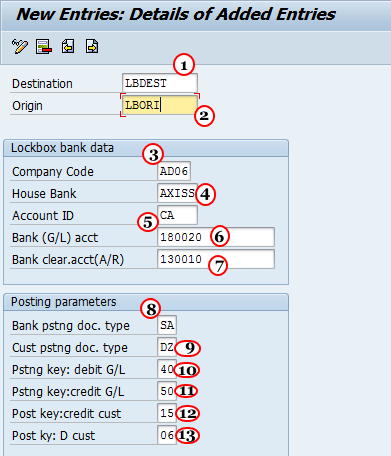Click the House Bank field AXISS
Image resolution: width=391 pixels, height=456 pixels.
(x=177, y=193)
